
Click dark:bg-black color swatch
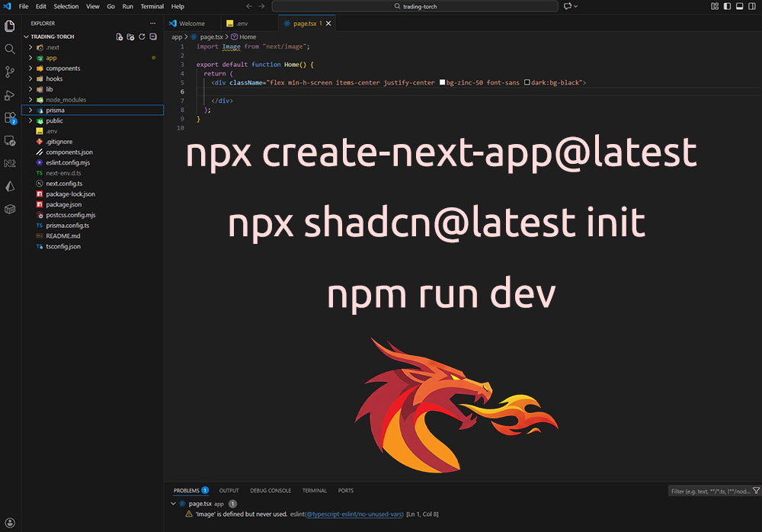click(x=527, y=82)
